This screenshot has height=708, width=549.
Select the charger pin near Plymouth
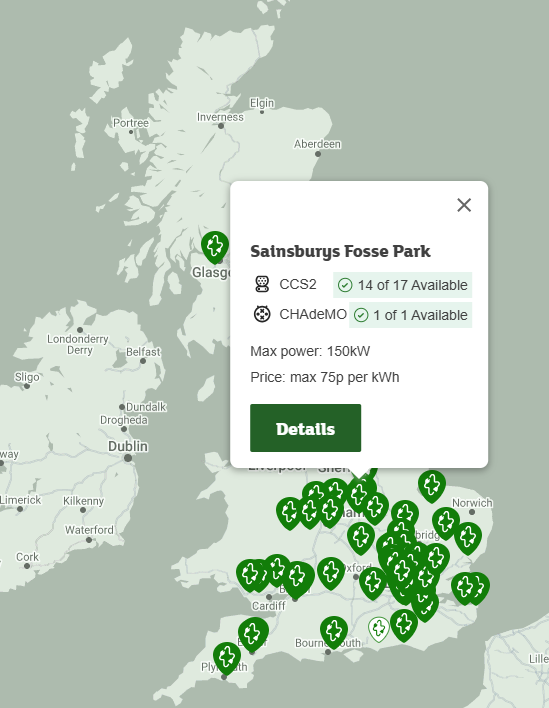pyautogui.click(x=227, y=658)
